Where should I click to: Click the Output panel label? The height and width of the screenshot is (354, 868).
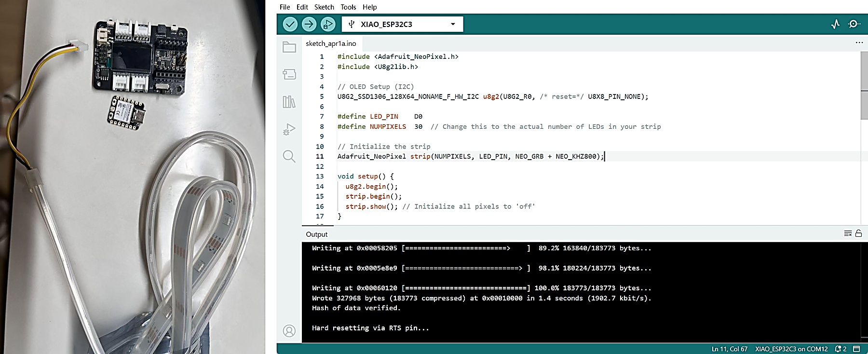317,234
